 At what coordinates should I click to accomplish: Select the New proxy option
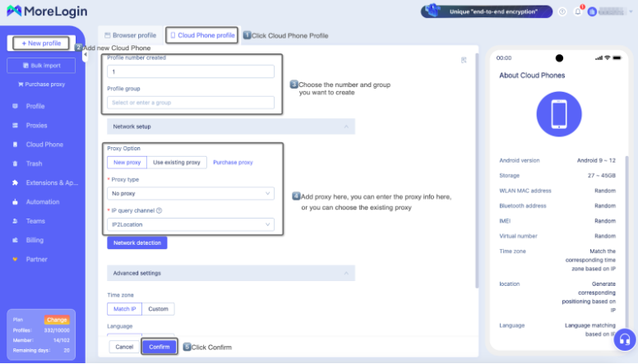point(127,162)
